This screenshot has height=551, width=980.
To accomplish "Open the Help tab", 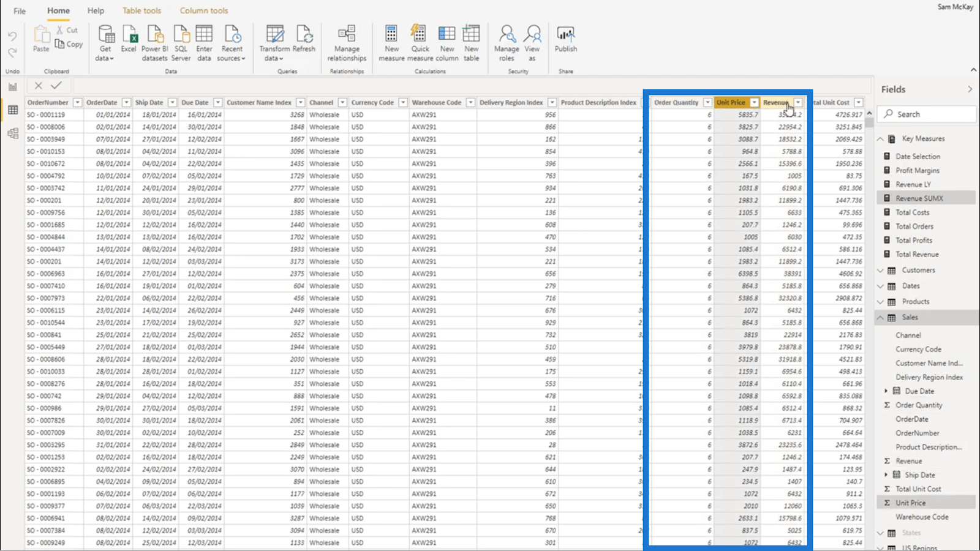I will [96, 10].
